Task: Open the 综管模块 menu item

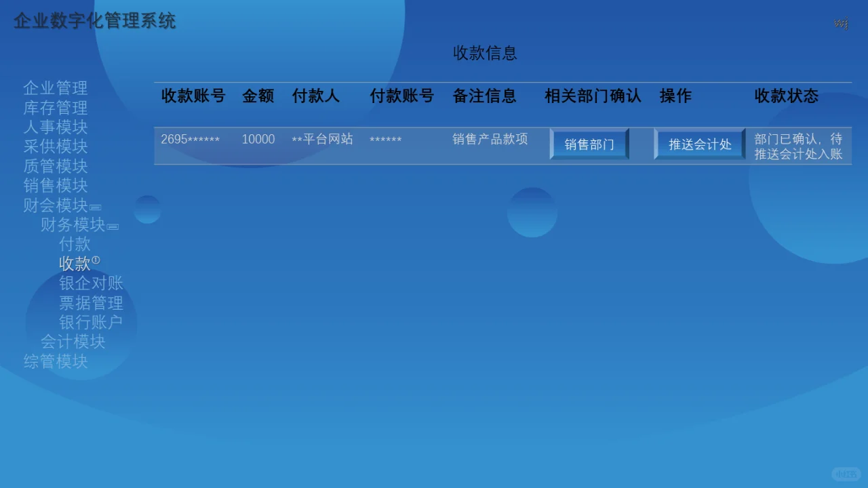Action: [56, 361]
